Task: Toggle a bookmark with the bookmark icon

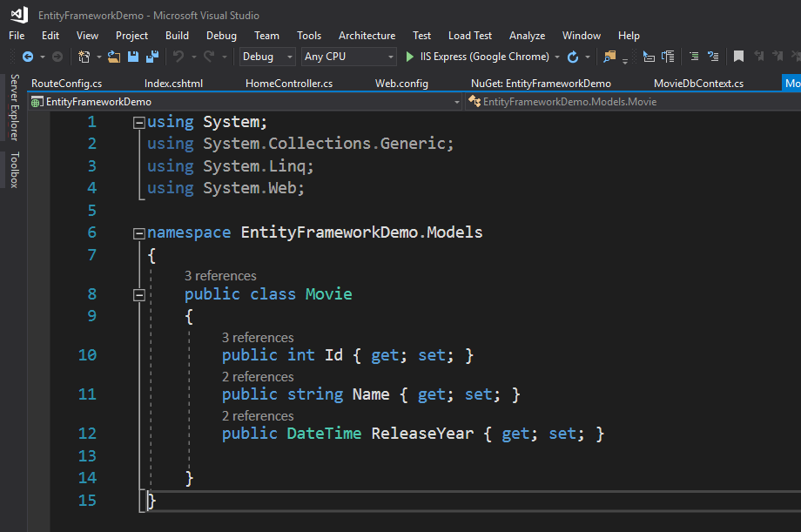Action: click(x=738, y=57)
